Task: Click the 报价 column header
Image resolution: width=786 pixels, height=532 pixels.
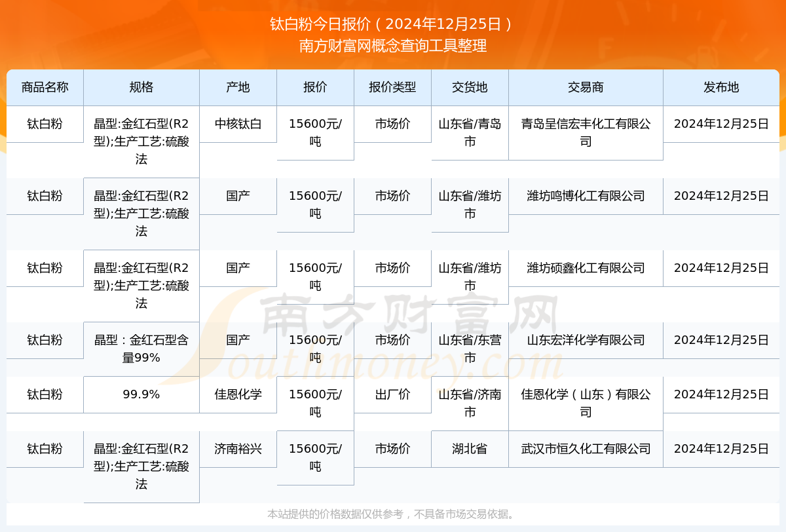Action: click(x=315, y=87)
